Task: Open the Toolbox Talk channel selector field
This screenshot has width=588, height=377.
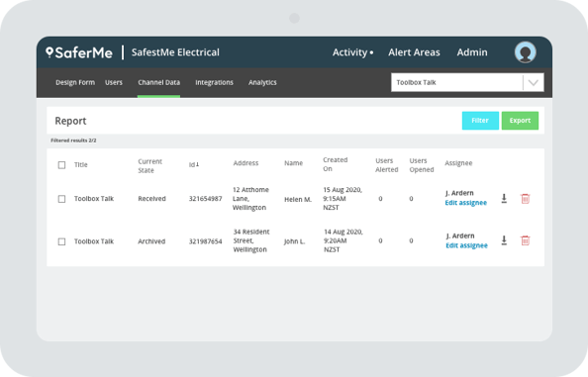Action: point(467,82)
